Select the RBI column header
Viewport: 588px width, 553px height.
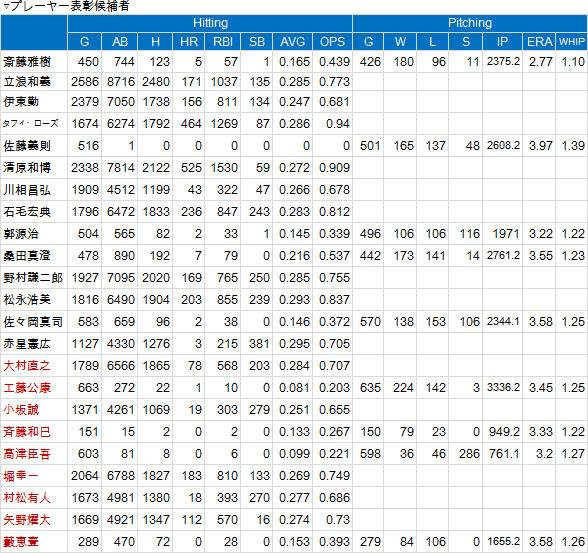click(223, 42)
